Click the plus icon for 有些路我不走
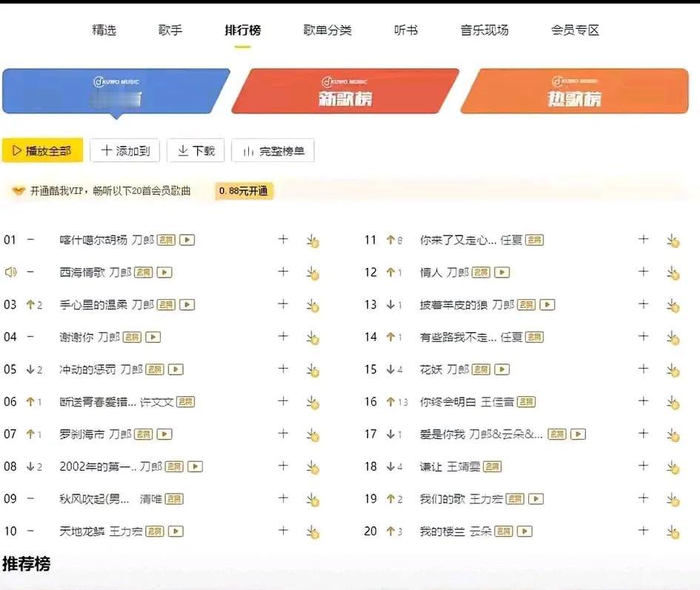Screen dimensions: 700x590 point(643,336)
